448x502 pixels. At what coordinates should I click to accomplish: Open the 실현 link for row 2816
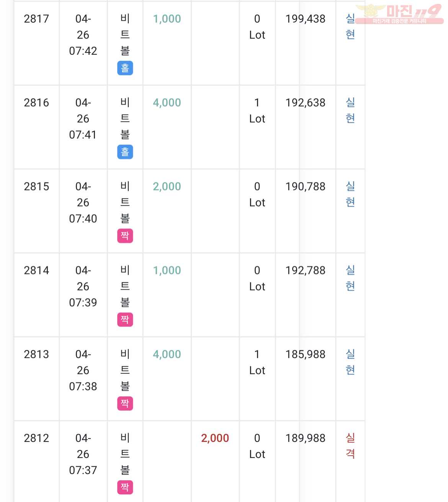point(350,110)
